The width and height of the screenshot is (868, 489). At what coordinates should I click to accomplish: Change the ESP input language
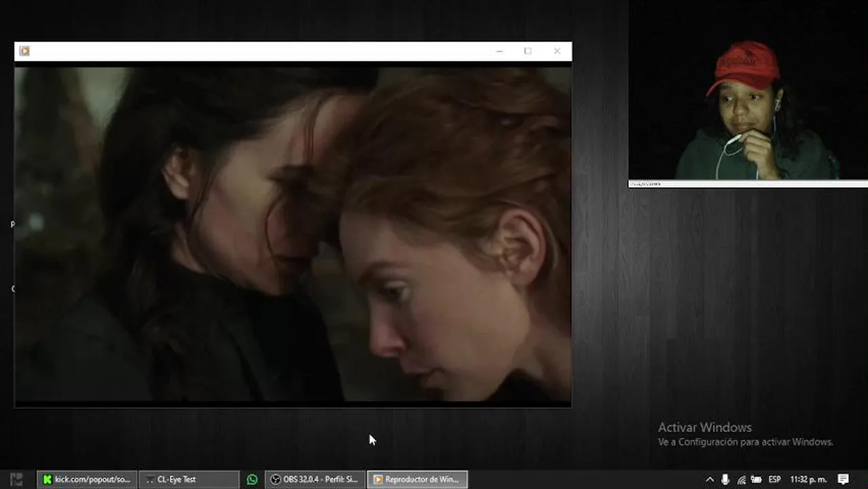(774, 479)
